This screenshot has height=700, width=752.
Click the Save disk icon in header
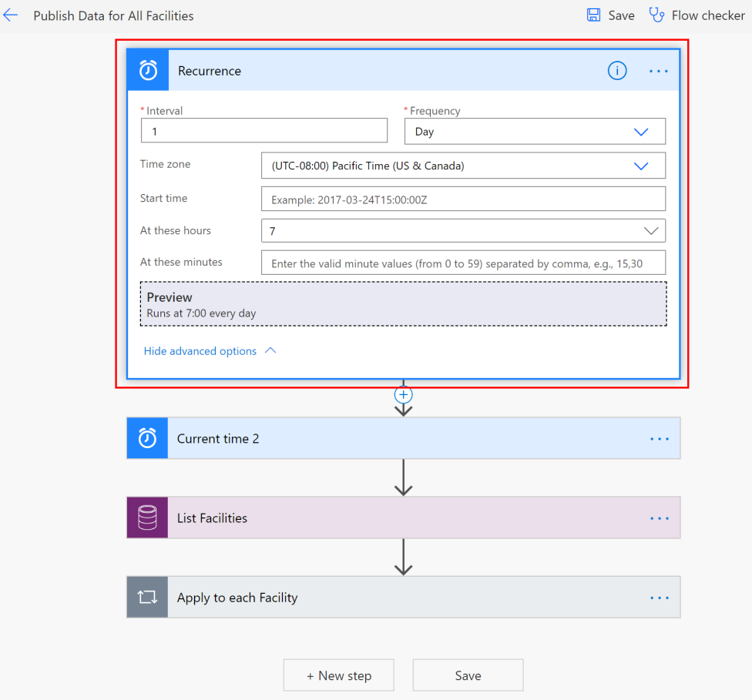point(594,15)
